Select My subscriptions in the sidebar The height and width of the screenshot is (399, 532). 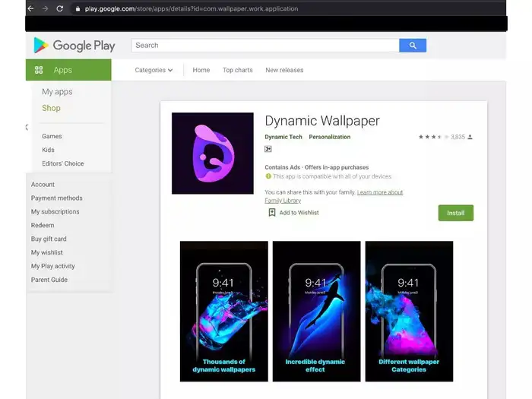[55, 212]
